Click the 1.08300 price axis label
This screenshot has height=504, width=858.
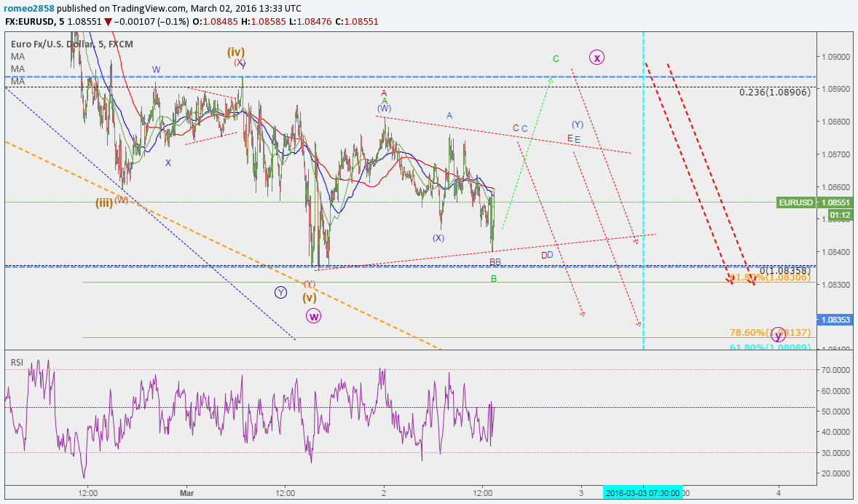[835, 285]
